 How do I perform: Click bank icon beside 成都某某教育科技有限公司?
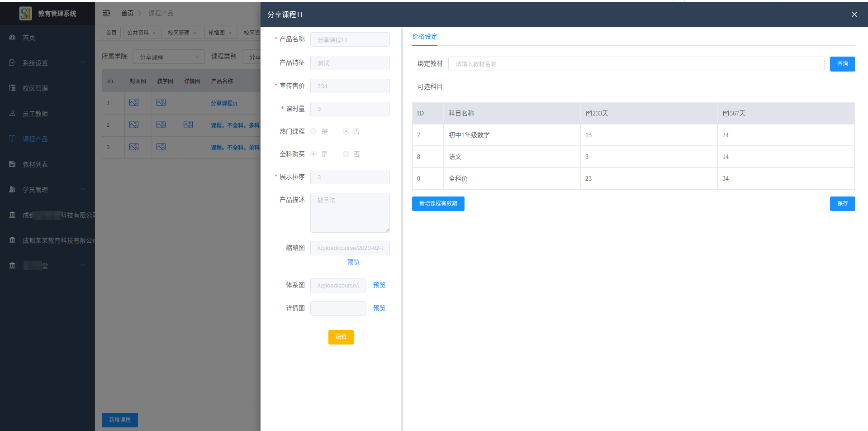[12, 240]
